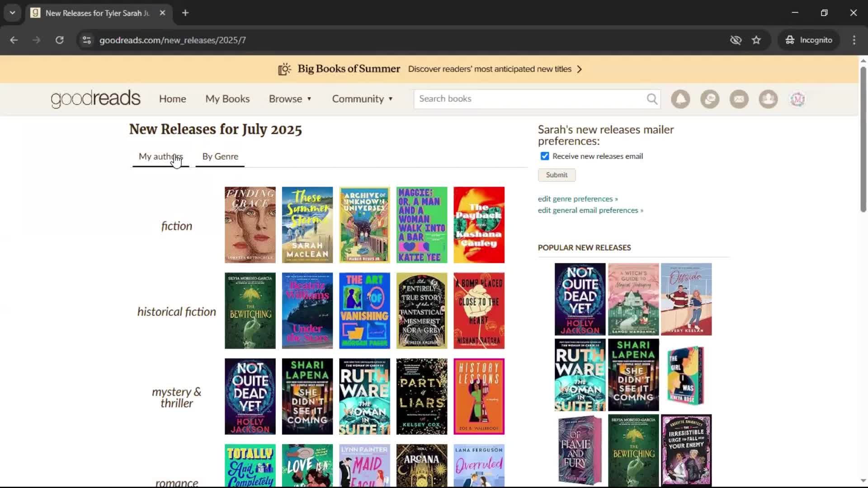Click the Big Books of Summer sun icon
Image resolution: width=868 pixels, height=488 pixels.
point(284,69)
